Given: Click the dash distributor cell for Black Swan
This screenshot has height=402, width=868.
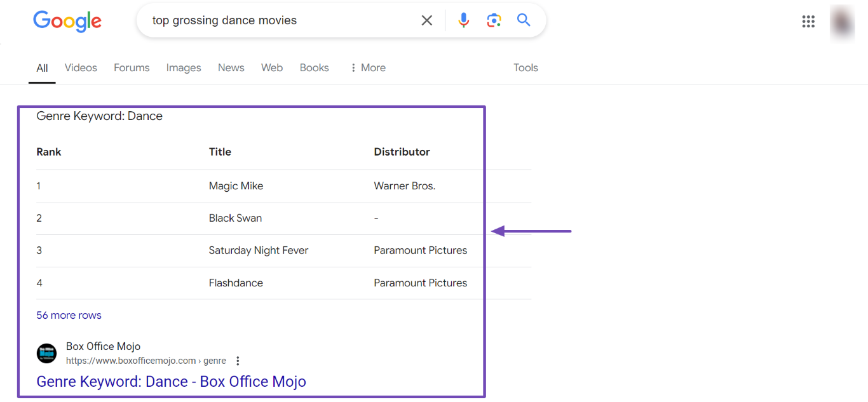Looking at the screenshot, I should [376, 218].
